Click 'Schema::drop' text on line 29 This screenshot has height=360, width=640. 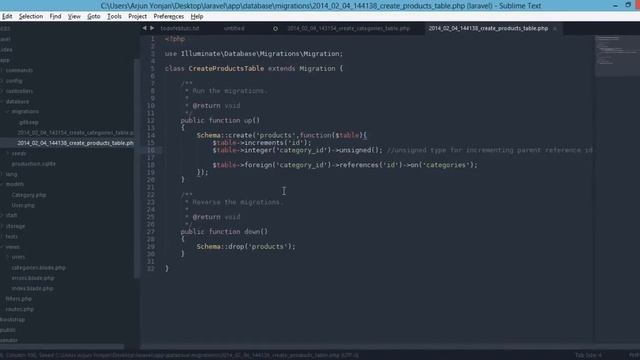[x=220, y=247]
